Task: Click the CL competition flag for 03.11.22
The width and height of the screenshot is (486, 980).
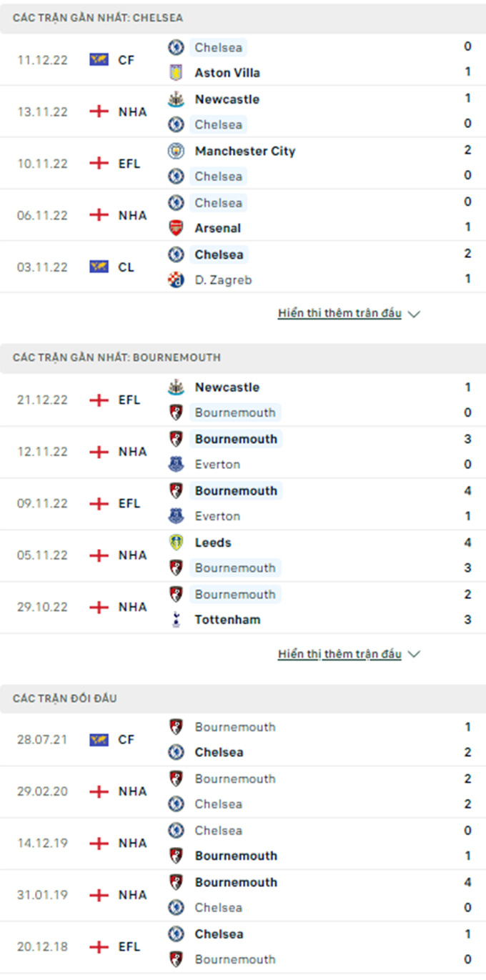Action: click(x=99, y=267)
